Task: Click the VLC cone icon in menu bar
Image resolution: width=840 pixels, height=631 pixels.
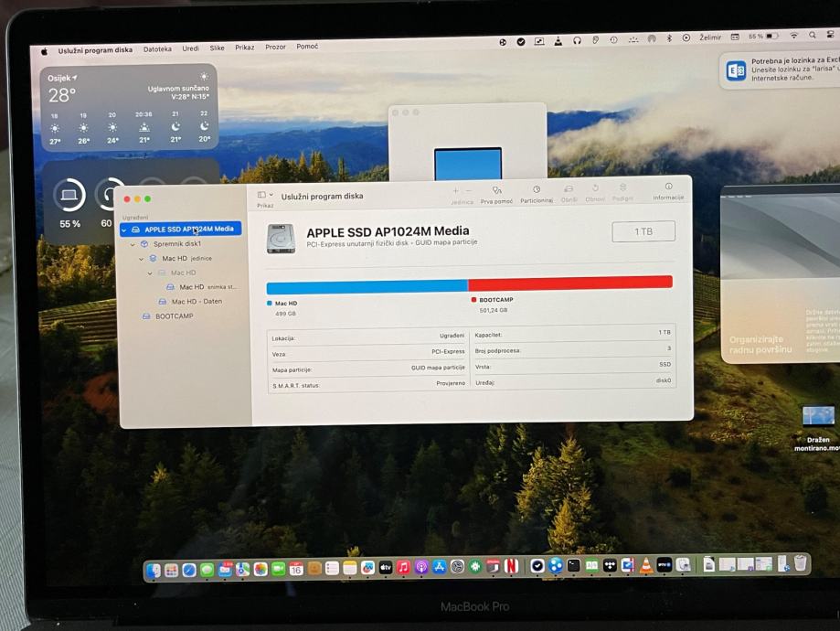Action: point(558,41)
